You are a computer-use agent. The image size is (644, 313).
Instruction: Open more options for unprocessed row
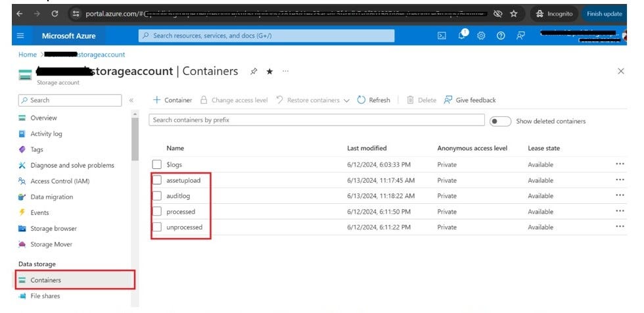click(620, 227)
